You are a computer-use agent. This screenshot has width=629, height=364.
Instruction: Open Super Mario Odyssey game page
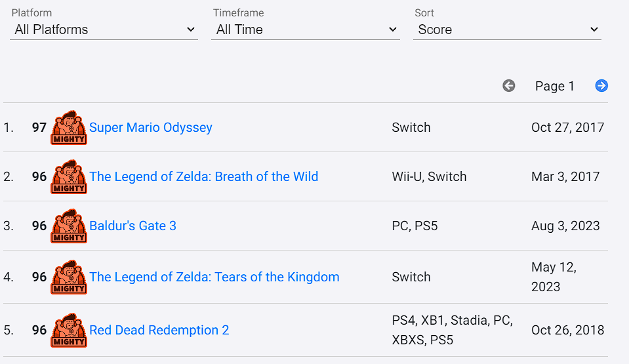click(151, 127)
